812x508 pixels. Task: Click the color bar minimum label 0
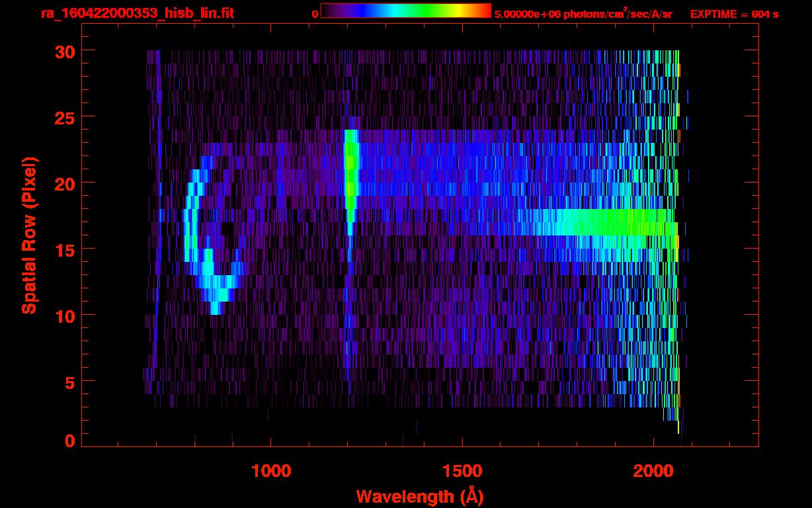pyautogui.click(x=315, y=14)
